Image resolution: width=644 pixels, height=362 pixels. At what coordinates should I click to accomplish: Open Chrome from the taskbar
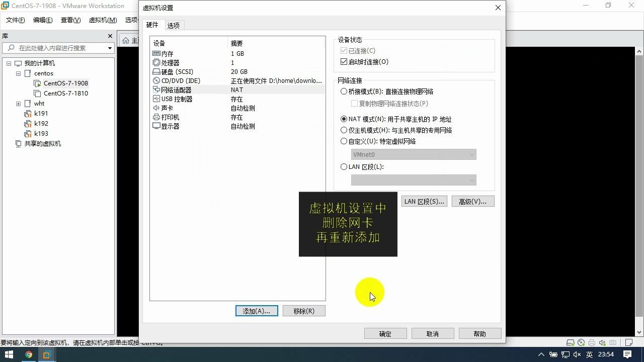pos(29,354)
